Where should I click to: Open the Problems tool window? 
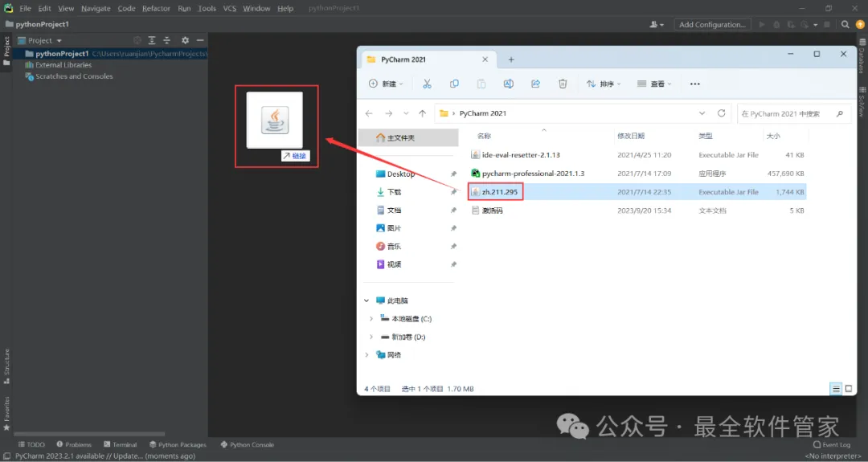[74, 444]
